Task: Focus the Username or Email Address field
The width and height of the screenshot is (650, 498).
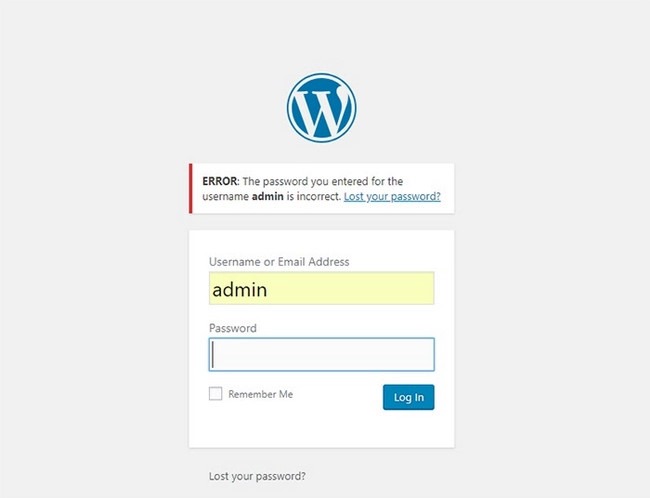Action: click(321, 288)
